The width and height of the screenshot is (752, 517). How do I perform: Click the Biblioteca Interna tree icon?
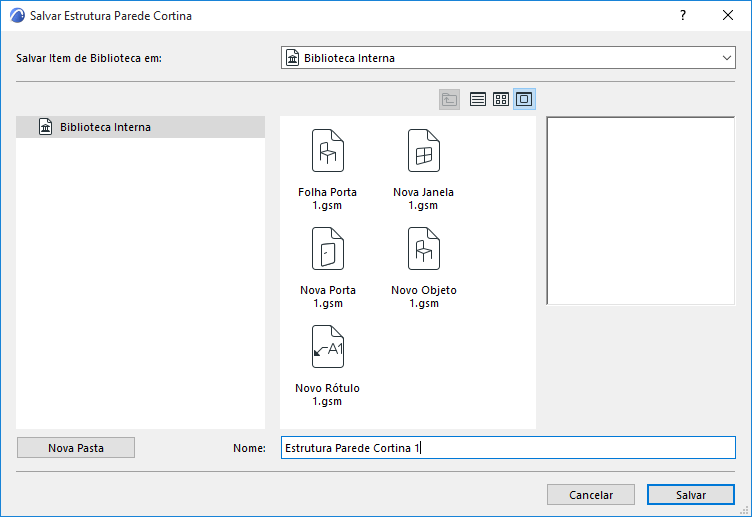pyautogui.click(x=46, y=127)
